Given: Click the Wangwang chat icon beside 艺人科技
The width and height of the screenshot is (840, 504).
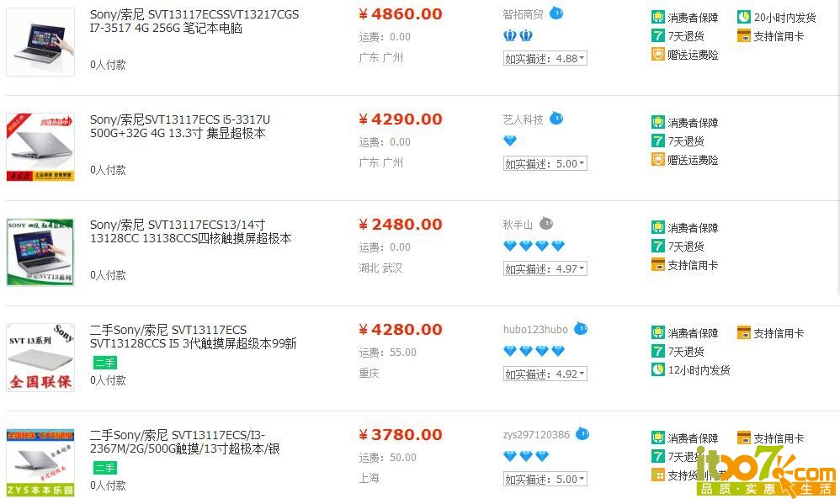Looking at the screenshot, I should click(556, 119).
